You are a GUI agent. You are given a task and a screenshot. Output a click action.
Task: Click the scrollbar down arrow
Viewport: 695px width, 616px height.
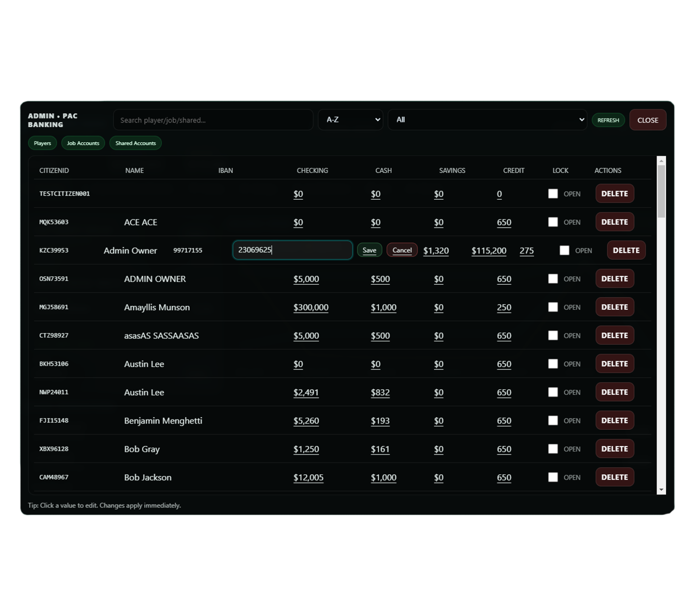661,490
